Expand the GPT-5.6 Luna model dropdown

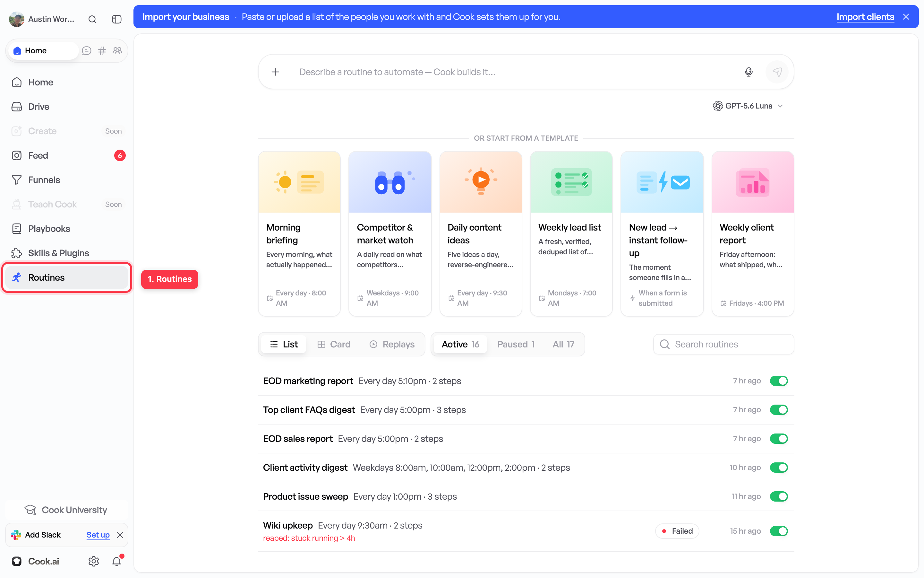point(749,106)
